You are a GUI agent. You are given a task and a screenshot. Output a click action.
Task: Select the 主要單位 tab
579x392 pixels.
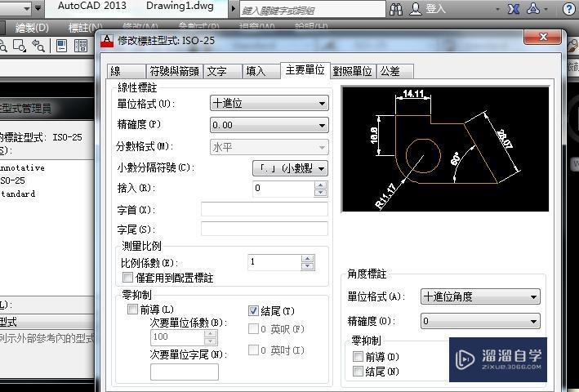[x=305, y=69]
